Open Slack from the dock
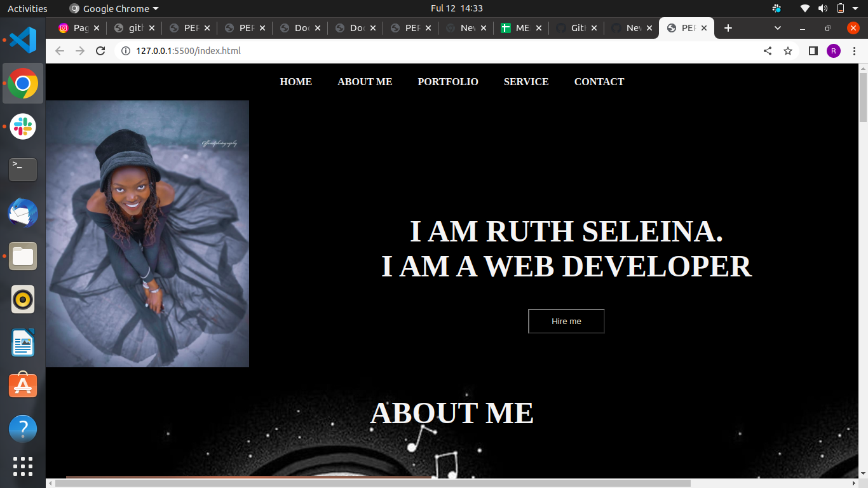 pos(23,126)
